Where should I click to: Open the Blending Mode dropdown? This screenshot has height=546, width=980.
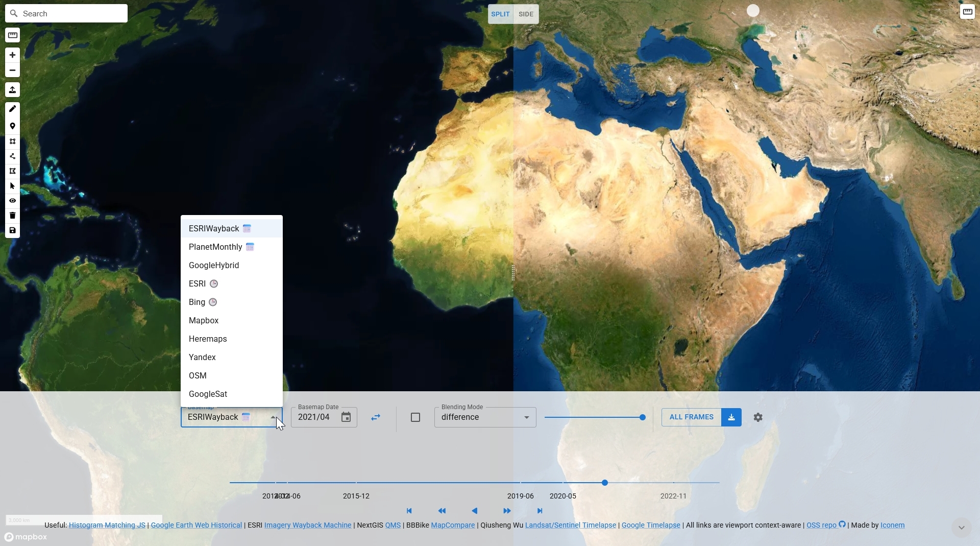click(485, 417)
